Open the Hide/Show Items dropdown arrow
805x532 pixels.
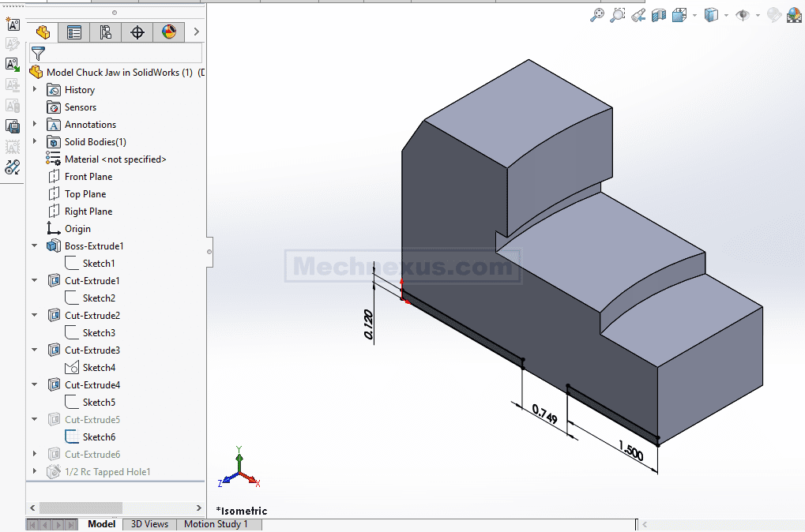tap(758, 15)
